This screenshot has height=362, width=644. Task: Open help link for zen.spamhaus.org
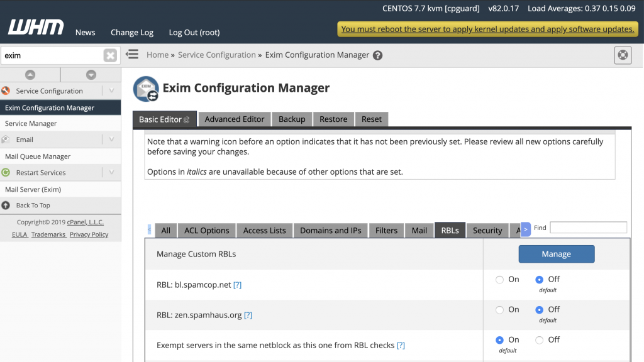tap(248, 315)
